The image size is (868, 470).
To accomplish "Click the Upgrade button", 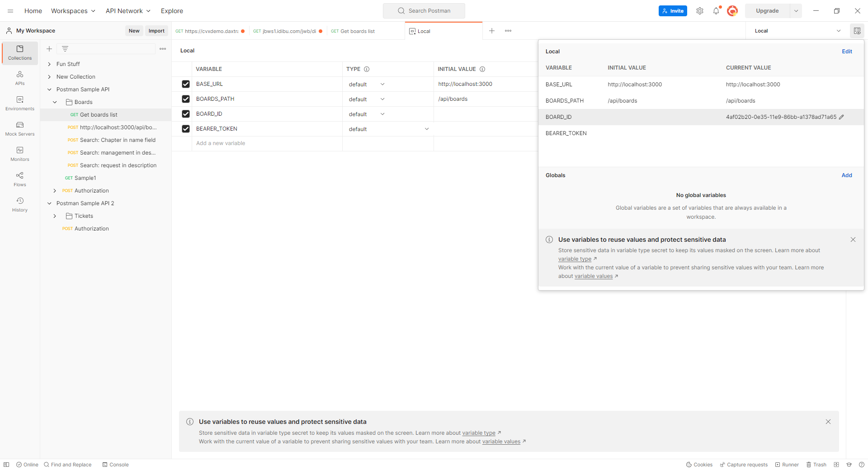I will tap(767, 11).
